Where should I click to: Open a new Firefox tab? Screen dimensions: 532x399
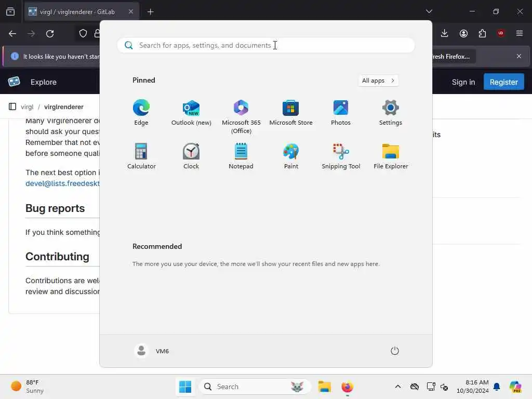(150, 12)
